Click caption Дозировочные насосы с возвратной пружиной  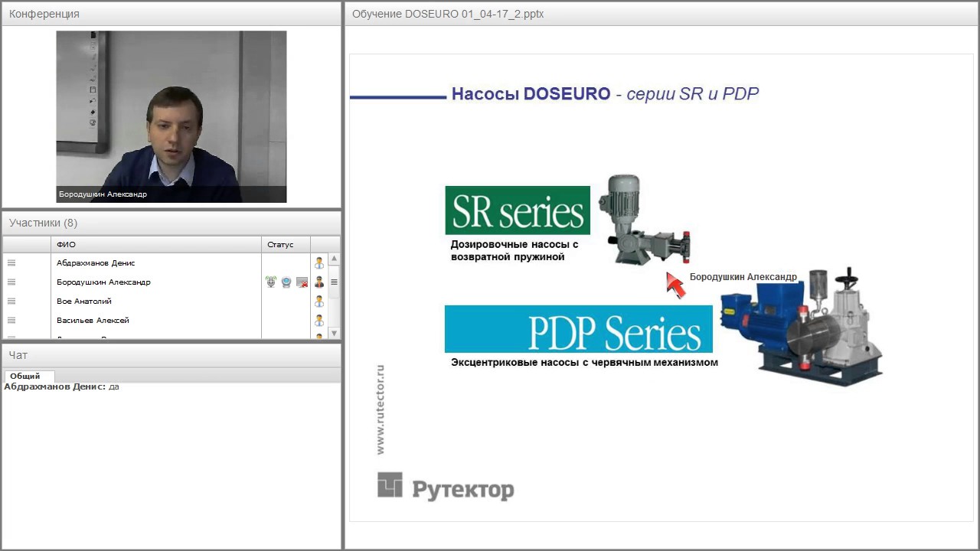(x=514, y=250)
